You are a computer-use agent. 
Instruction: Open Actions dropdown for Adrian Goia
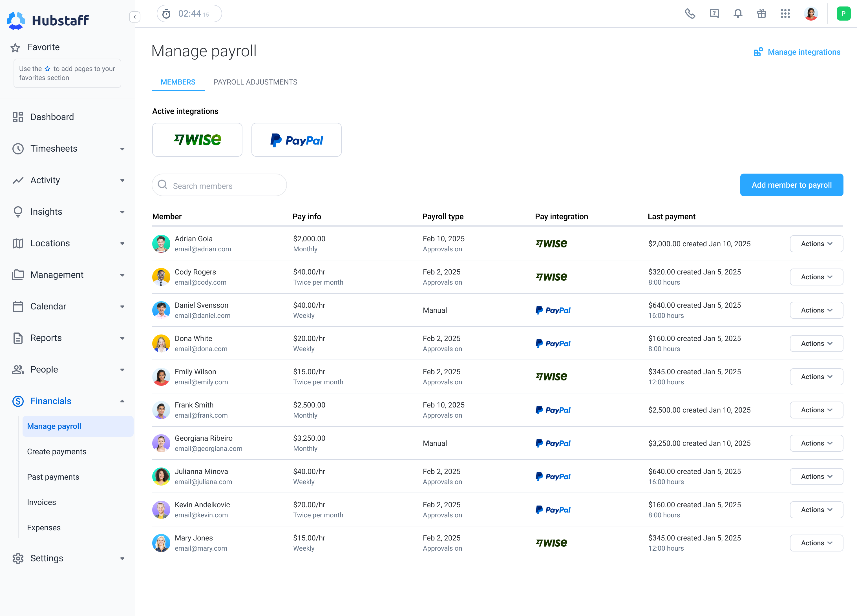(816, 244)
